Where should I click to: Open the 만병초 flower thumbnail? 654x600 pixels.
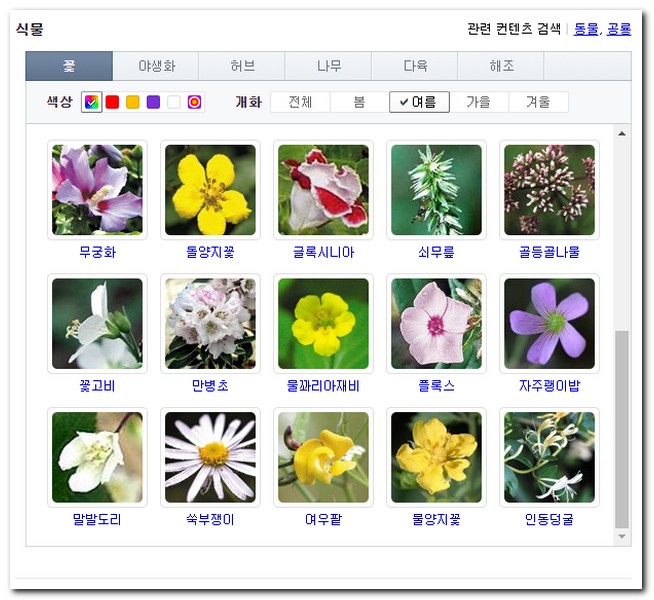(x=210, y=324)
